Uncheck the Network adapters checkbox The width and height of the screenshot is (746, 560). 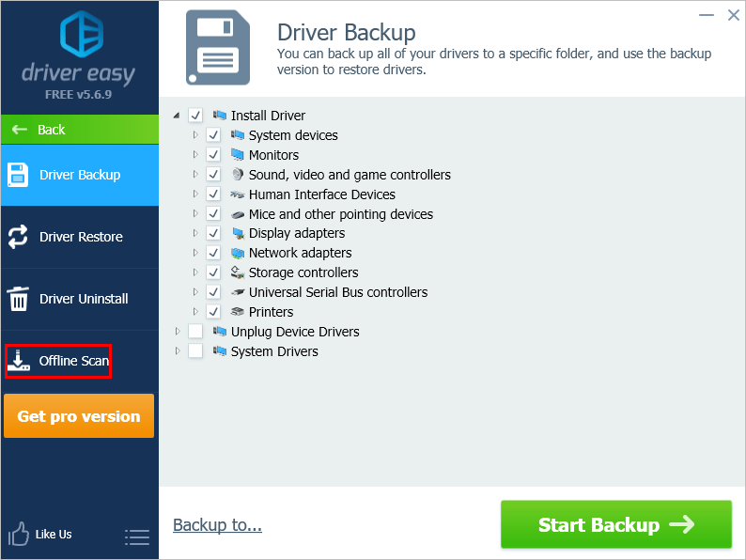(x=213, y=253)
